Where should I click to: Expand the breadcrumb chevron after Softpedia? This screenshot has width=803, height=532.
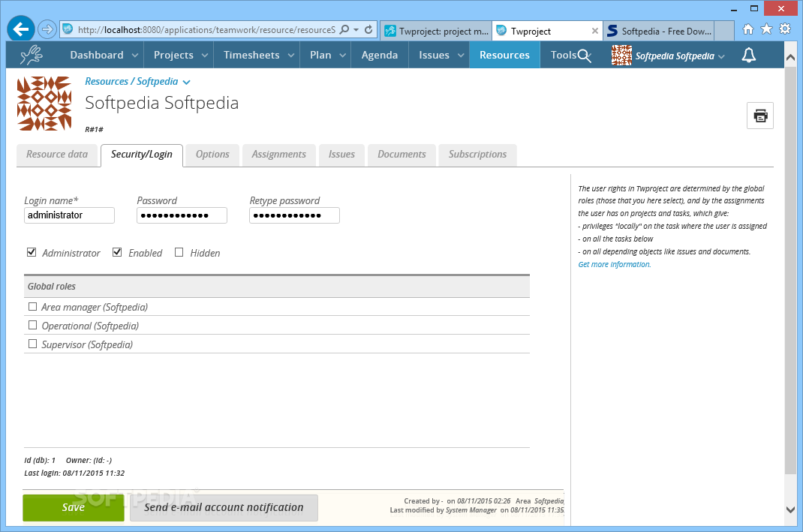point(186,83)
